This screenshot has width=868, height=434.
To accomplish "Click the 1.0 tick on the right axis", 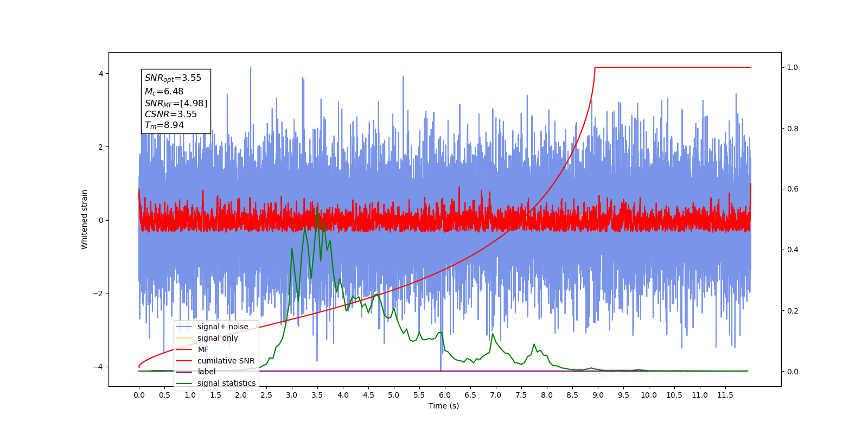I will pos(793,67).
